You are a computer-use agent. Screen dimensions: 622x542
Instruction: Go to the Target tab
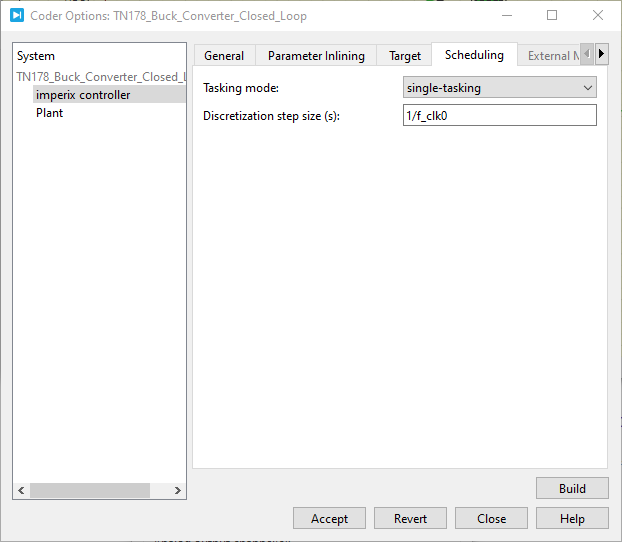(405, 56)
